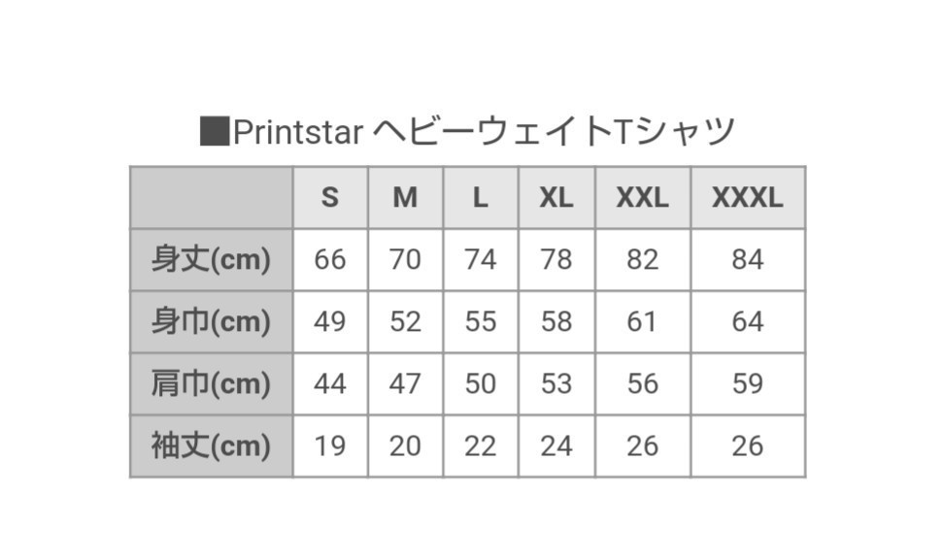Click the 肩巾(cm) row label

point(211,384)
